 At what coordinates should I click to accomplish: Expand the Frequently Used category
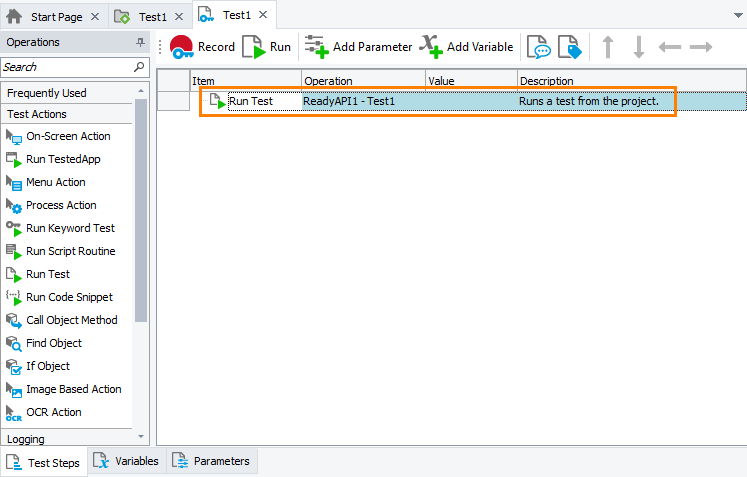click(47, 93)
